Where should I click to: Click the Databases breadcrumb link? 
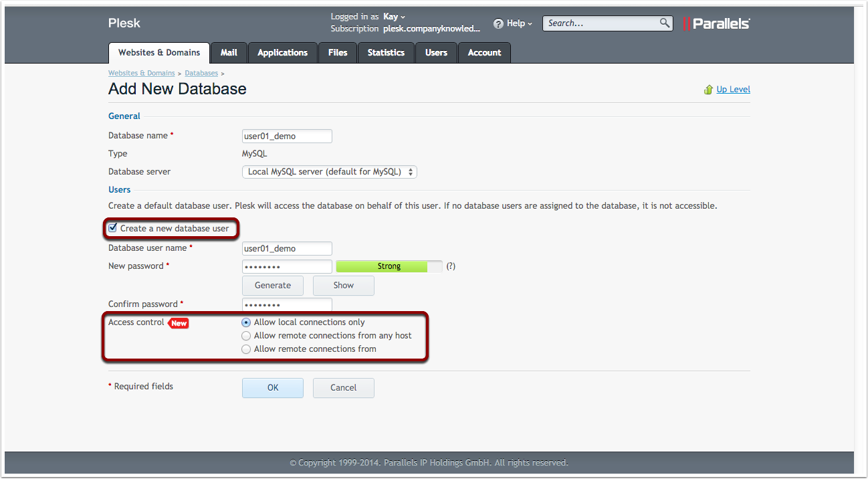click(201, 73)
